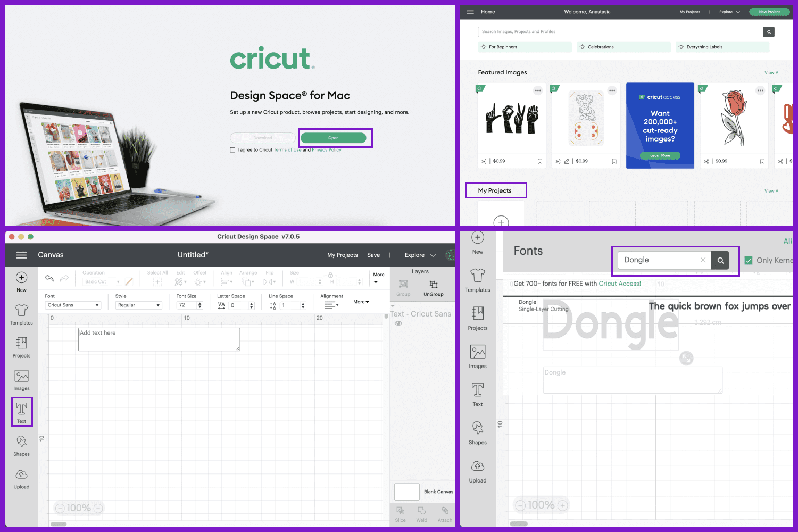Expand More next to the Alignment control
Screen dimensions: 798x532
tap(361, 302)
